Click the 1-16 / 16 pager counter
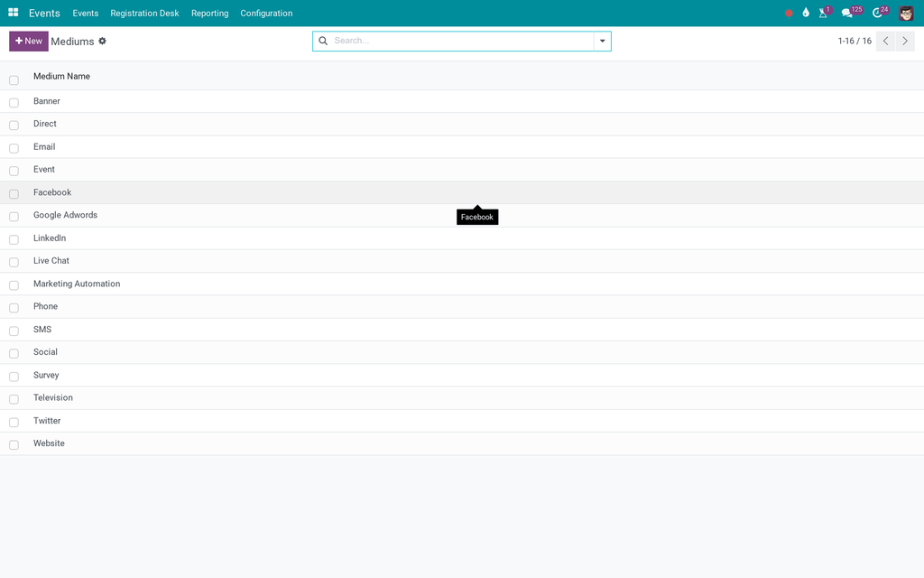 [855, 42]
